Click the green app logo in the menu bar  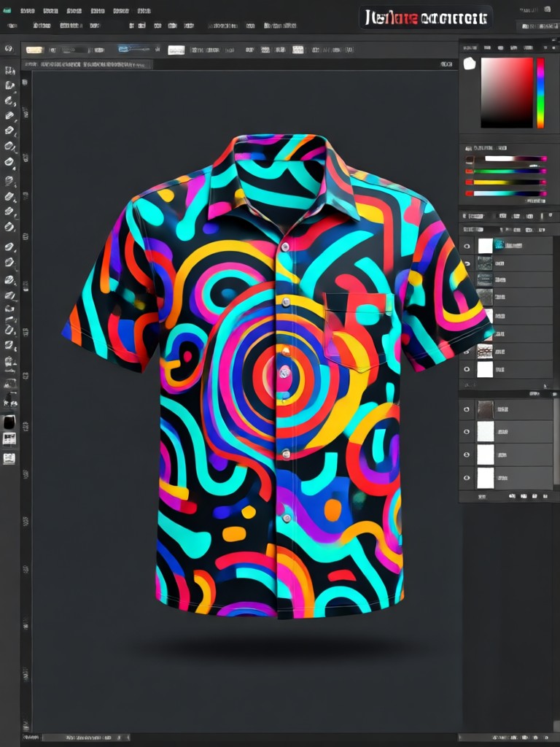tap(7, 10)
